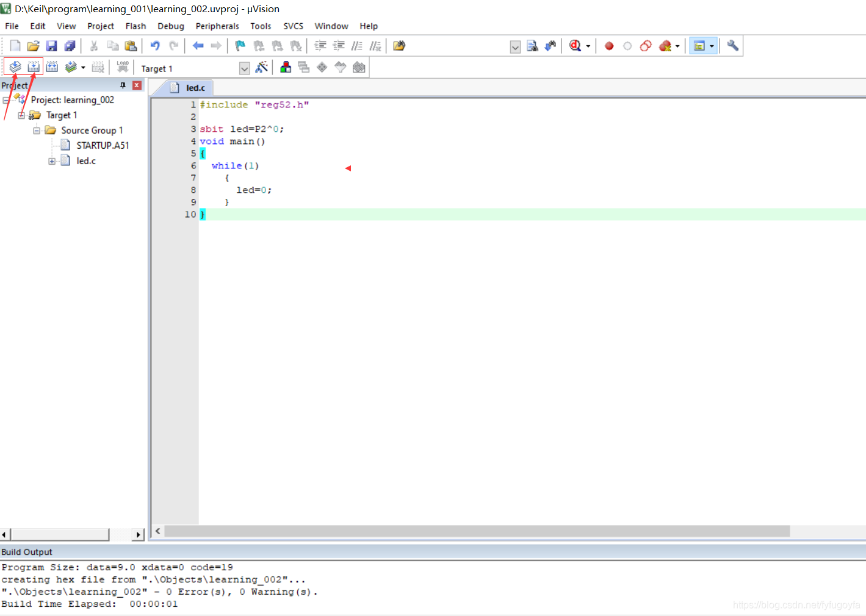Viewport: 866px width, 616px height.
Task: Paste from clipboard icon
Action: (131, 46)
